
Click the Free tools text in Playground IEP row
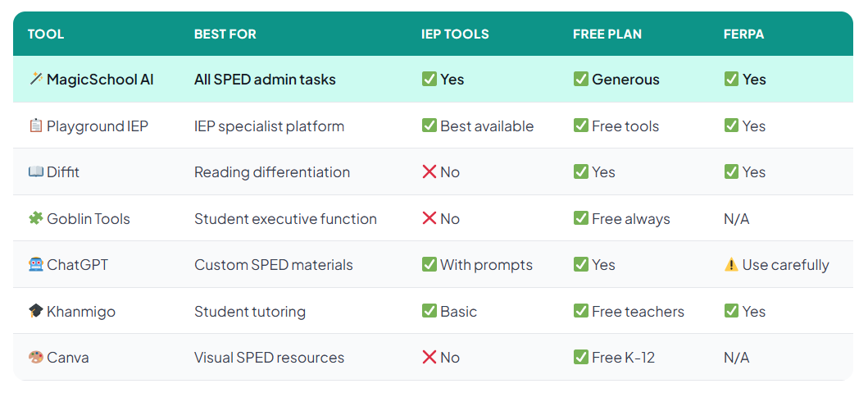coord(625,126)
